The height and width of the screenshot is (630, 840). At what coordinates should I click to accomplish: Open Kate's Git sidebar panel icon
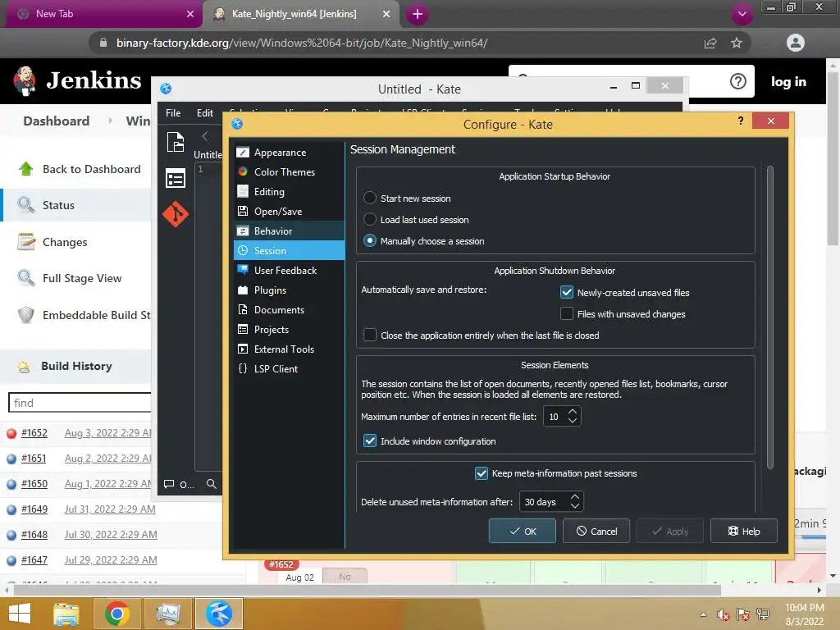176,214
